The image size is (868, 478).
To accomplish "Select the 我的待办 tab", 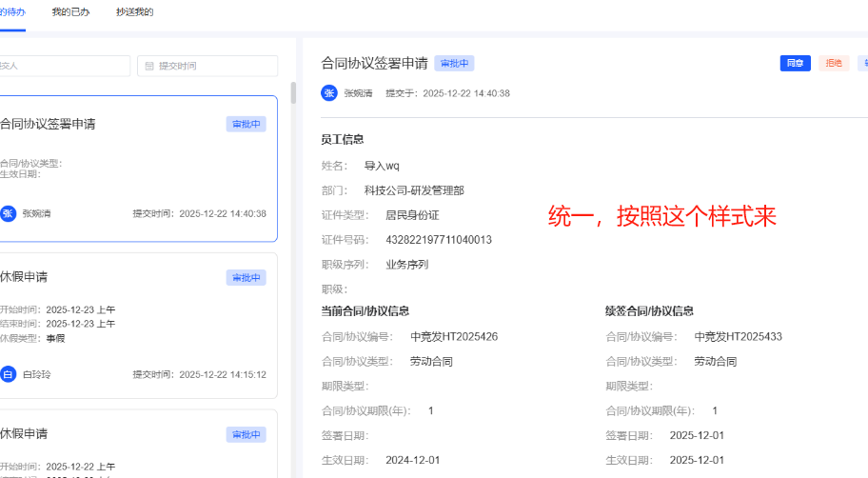I will [x=12, y=12].
